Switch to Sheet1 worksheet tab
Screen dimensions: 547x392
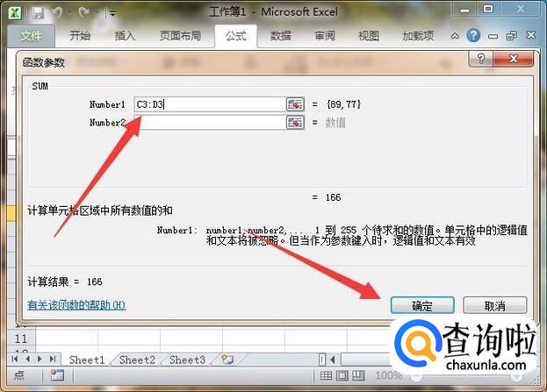point(87,360)
